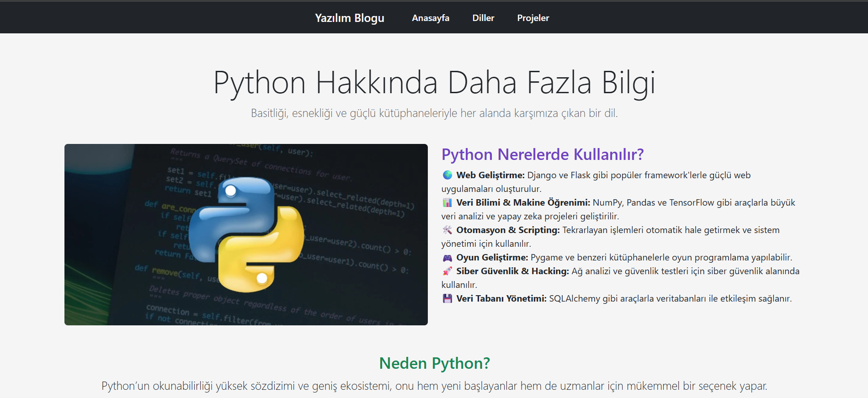Click the text 'NumPy, Pandas ve TensorFlow'

tap(653, 202)
